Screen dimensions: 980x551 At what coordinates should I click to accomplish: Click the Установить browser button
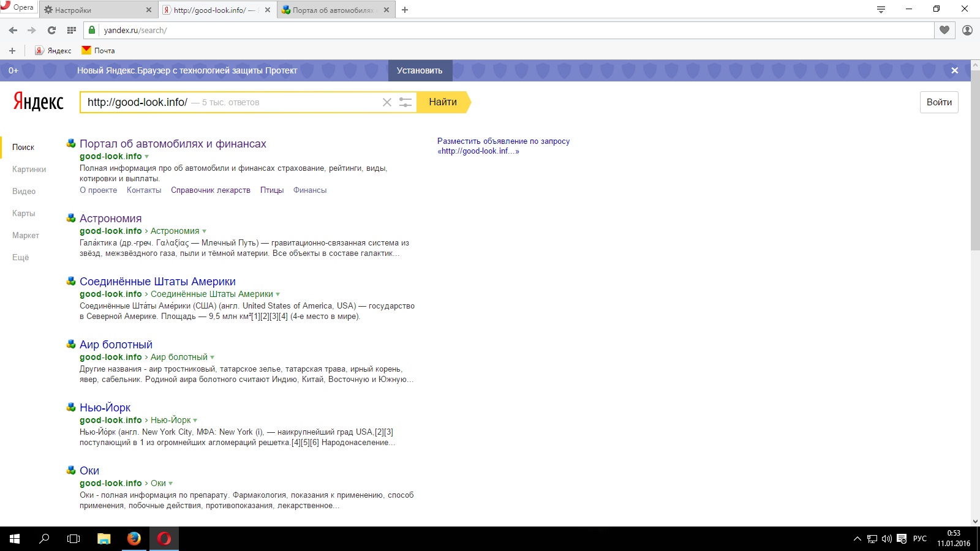pyautogui.click(x=420, y=70)
